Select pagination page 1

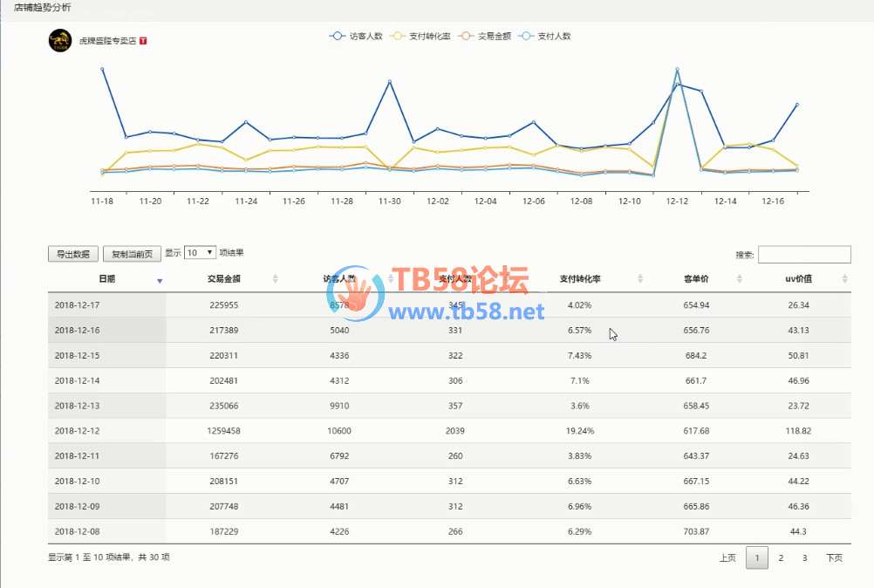point(757,557)
